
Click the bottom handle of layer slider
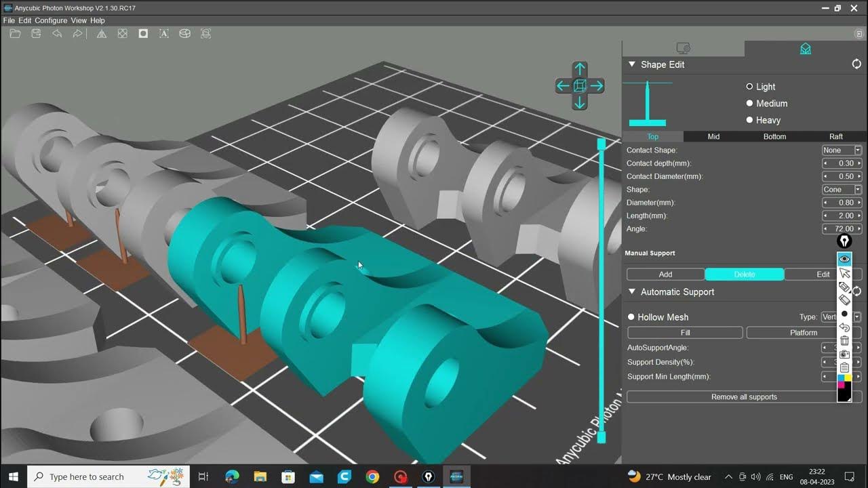click(x=601, y=437)
